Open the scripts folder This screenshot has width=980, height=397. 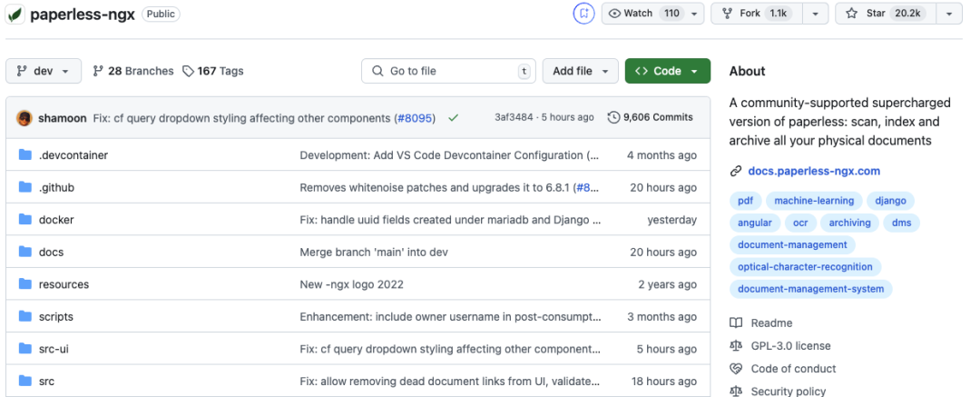pyautogui.click(x=56, y=317)
